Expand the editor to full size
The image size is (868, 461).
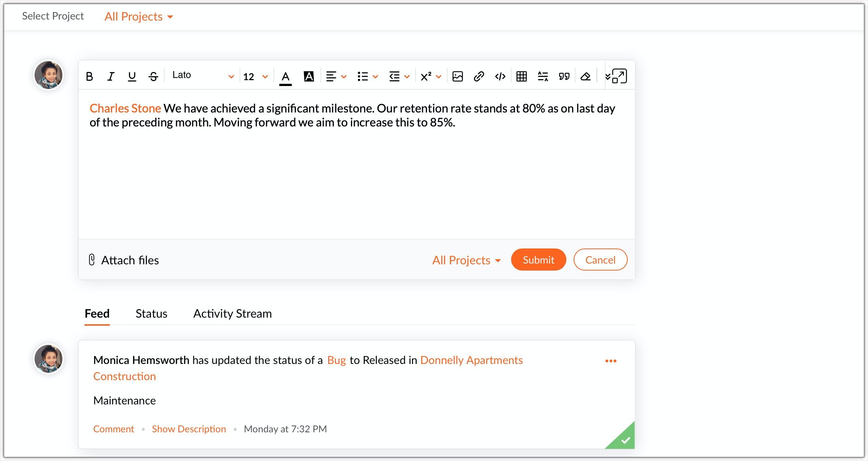tap(620, 76)
